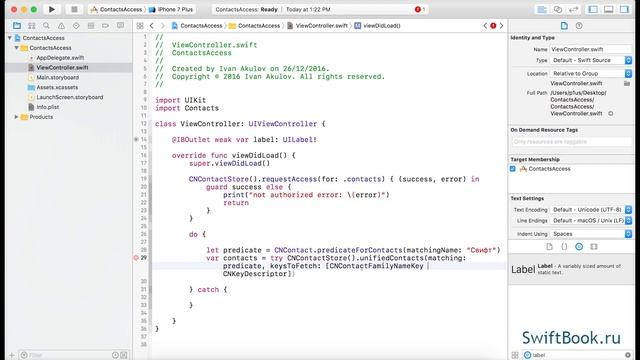The width and height of the screenshot is (640, 360).
Task: Open the Issue navigator
Action: [x=61, y=26]
